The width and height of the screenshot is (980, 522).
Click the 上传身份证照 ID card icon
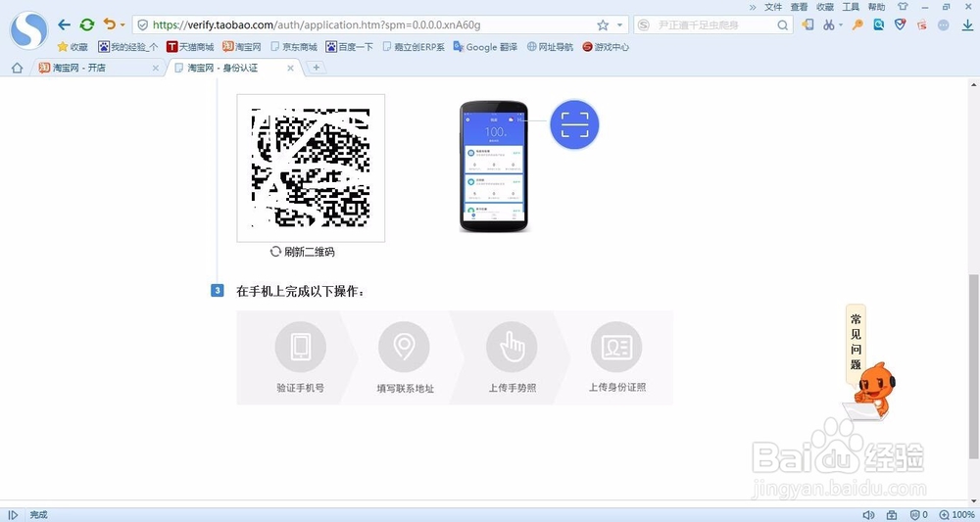tap(616, 347)
